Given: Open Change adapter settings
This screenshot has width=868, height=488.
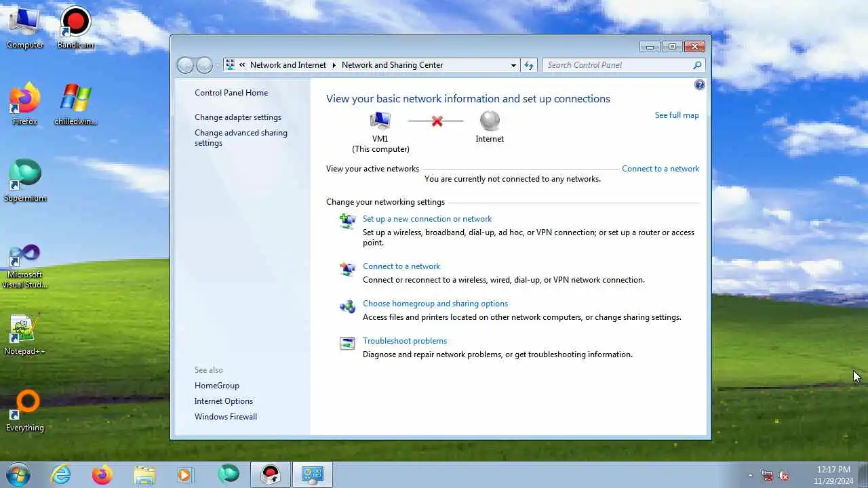Looking at the screenshot, I should tap(238, 117).
